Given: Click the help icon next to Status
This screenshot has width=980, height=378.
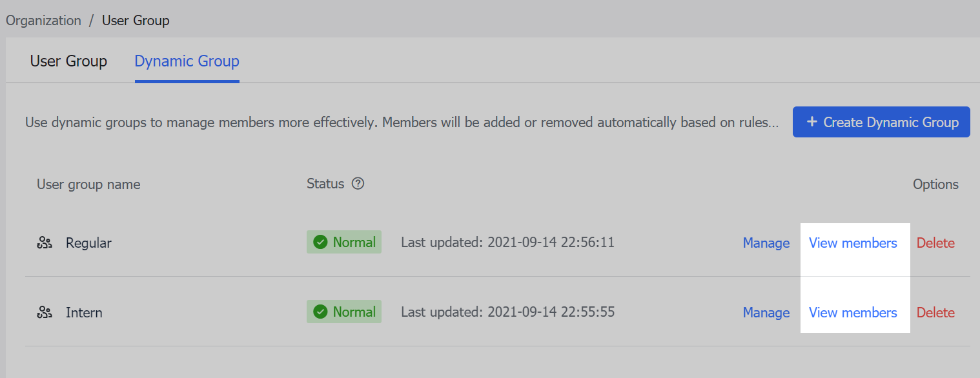Looking at the screenshot, I should pos(358,184).
